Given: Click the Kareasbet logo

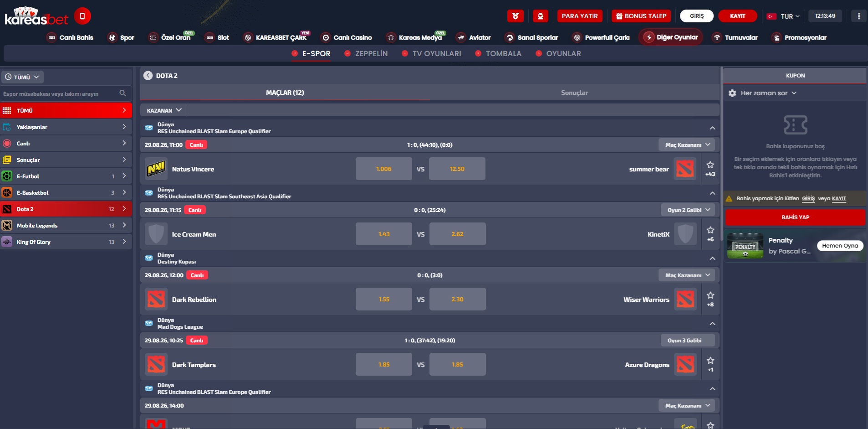Looking at the screenshot, I should click(x=36, y=16).
